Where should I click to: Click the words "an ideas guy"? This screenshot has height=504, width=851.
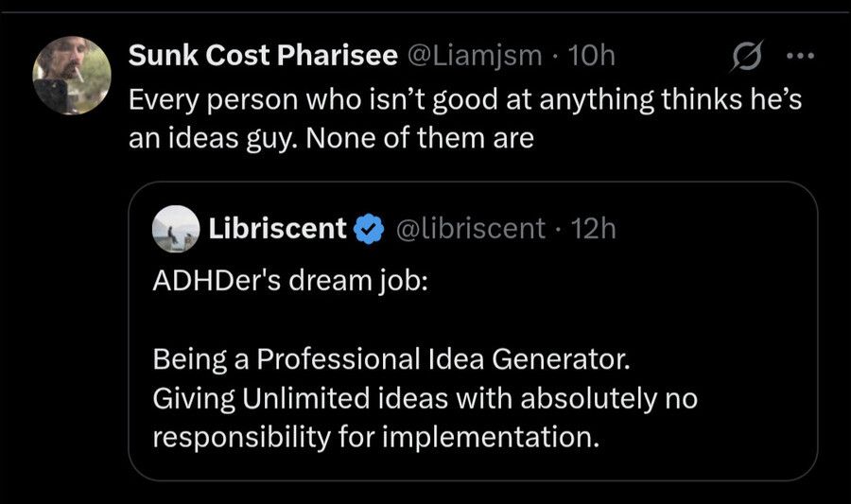click(x=213, y=138)
